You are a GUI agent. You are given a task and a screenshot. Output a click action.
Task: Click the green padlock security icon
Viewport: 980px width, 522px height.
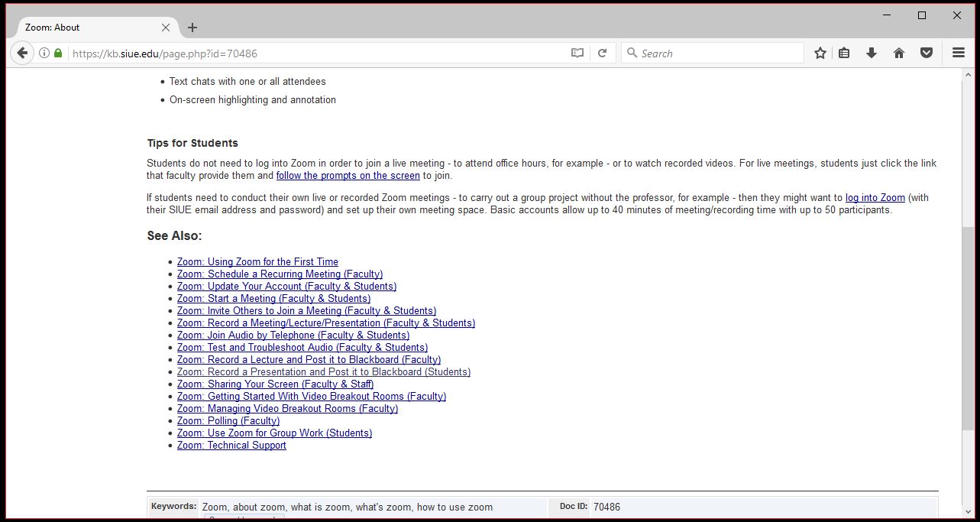click(x=58, y=53)
